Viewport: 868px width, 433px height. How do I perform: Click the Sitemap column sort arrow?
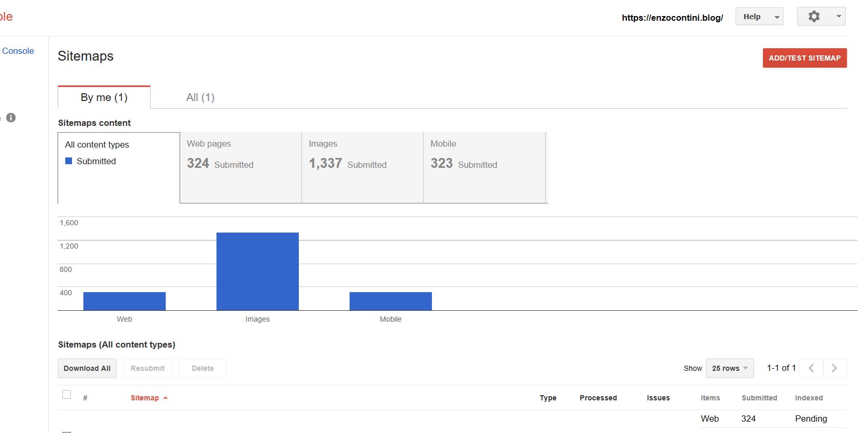point(166,398)
